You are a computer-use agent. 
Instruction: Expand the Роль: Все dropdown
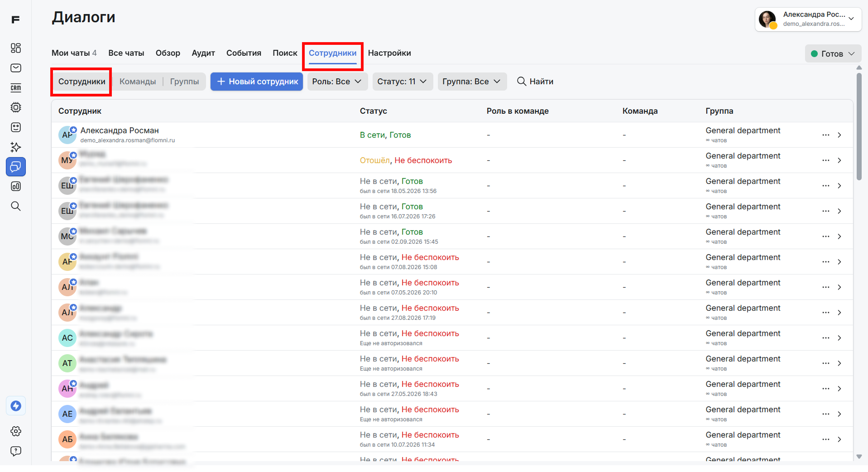click(x=337, y=82)
